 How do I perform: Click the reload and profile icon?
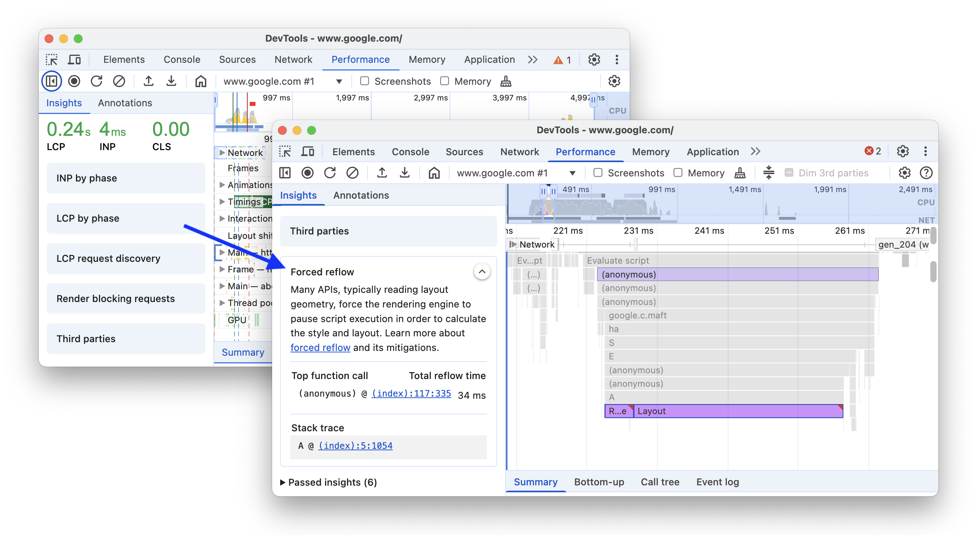(330, 173)
